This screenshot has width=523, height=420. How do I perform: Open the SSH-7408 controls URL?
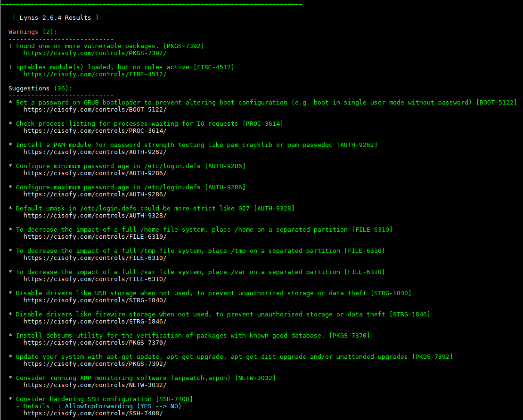[93, 413]
